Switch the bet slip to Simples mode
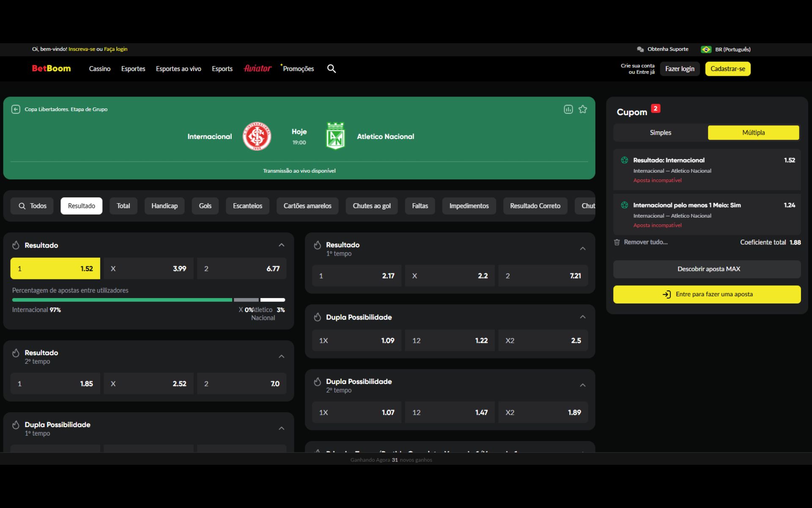 (x=660, y=132)
